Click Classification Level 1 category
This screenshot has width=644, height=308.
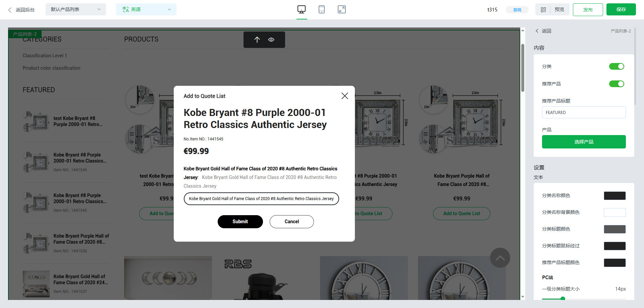[x=45, y=56]
